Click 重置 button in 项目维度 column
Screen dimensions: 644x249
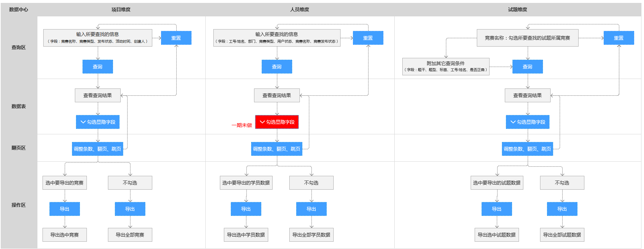click(176, 38)
